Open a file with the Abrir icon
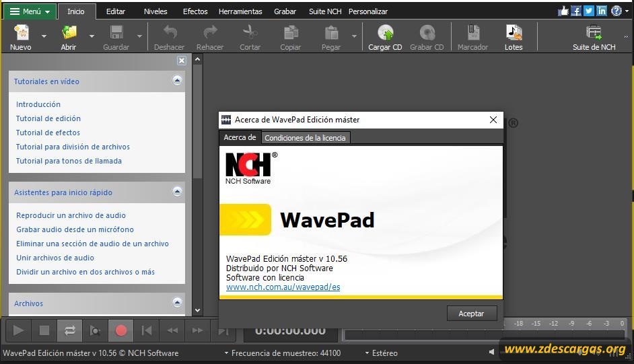Image resolution: width=634 pixels, height=364 pixels. [69, 32]
